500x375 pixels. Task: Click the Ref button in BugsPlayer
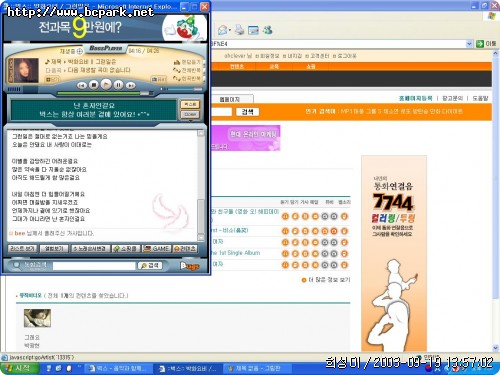(159, 79)
